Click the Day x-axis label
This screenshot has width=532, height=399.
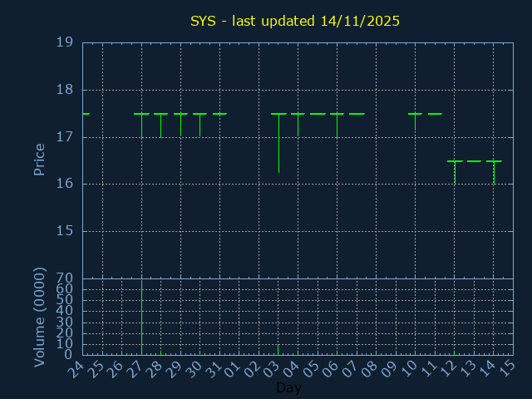tap(288, 387)
